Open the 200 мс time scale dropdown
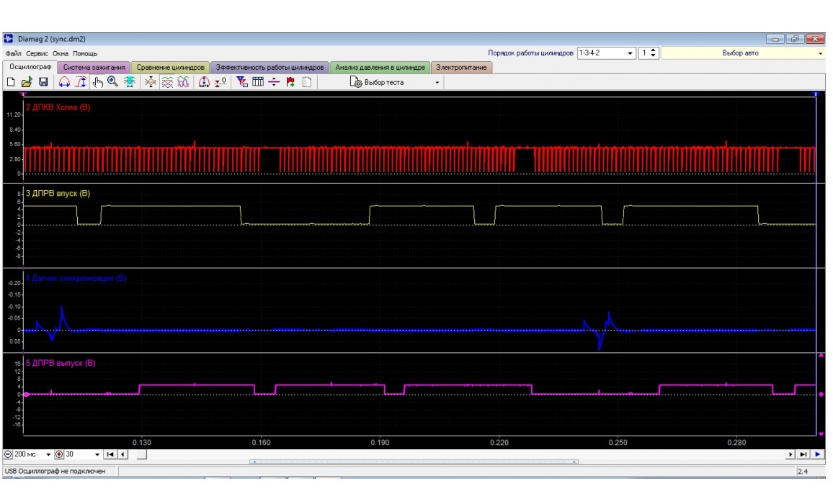 pyautogui.click(x=49, y=455)
